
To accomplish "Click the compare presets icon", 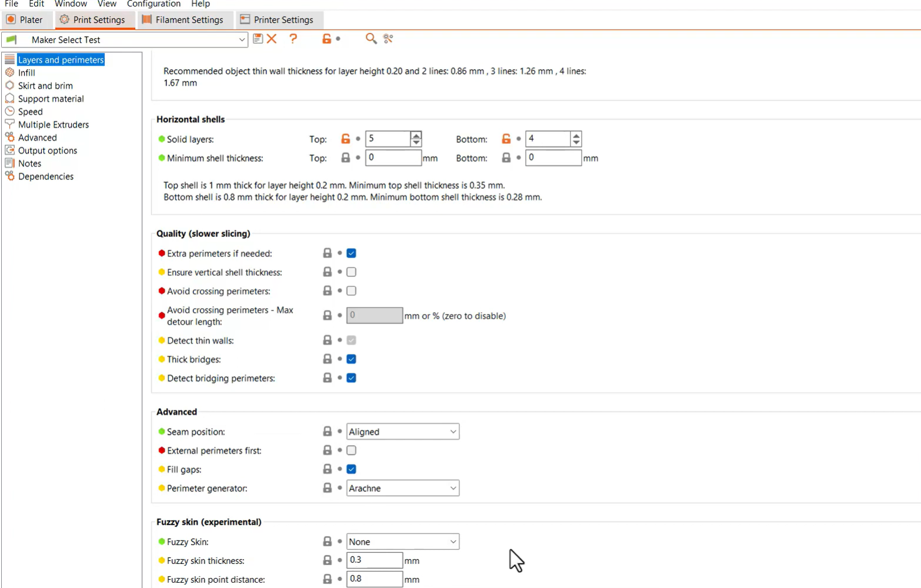I will (388, 39).
